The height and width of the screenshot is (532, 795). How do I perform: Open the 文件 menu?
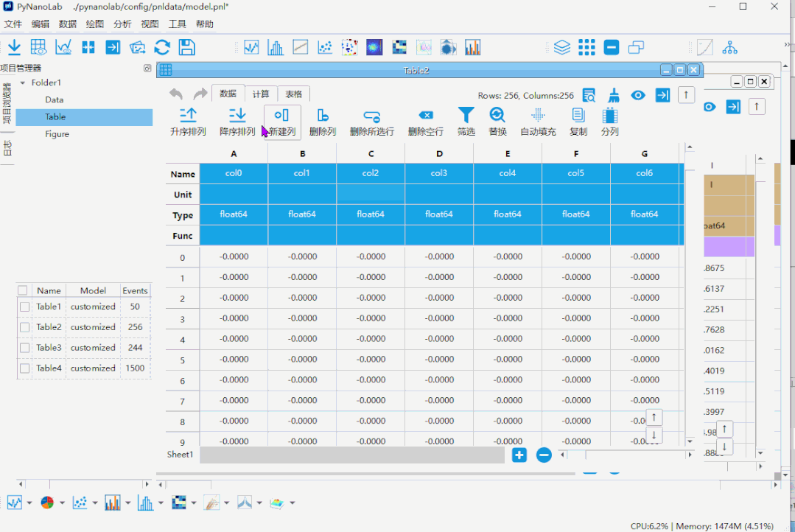(x=13, y=24)
